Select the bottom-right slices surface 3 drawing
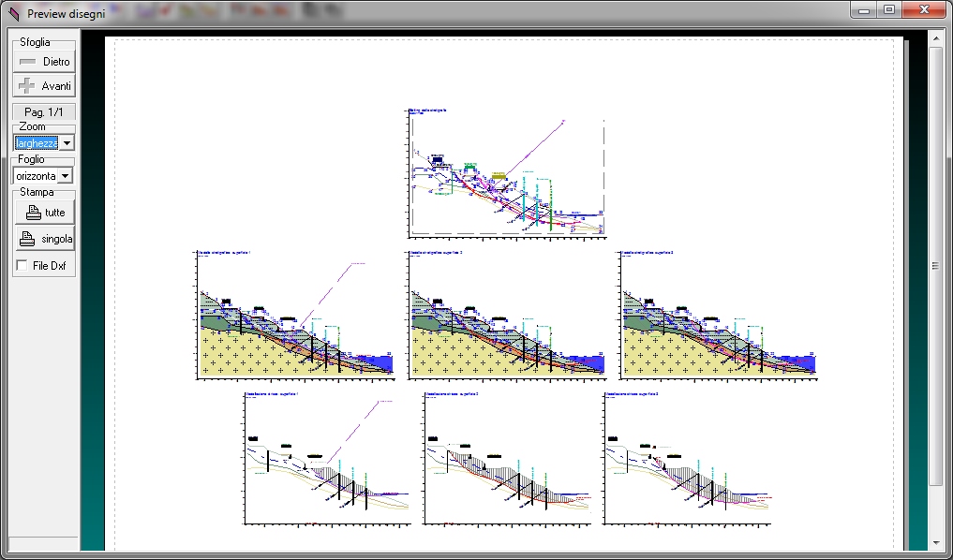The width and height of the screenshot is (953, 560). (x=688, y=459)
